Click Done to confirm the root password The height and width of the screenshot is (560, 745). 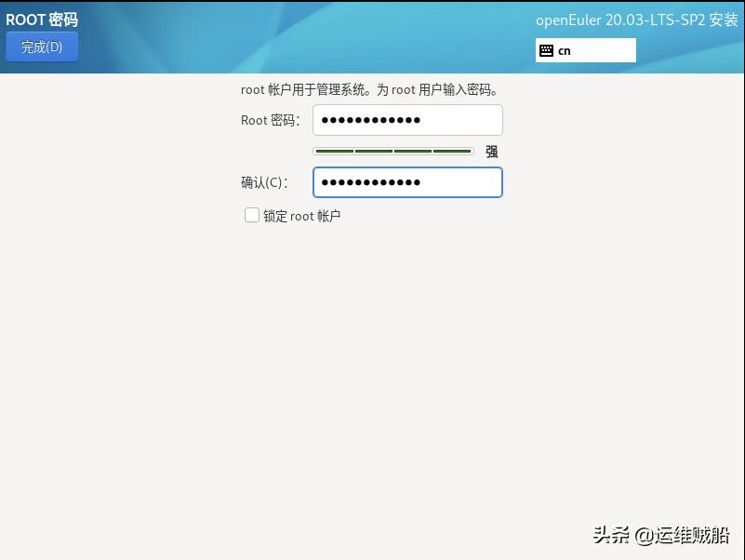tap(41, 47)
